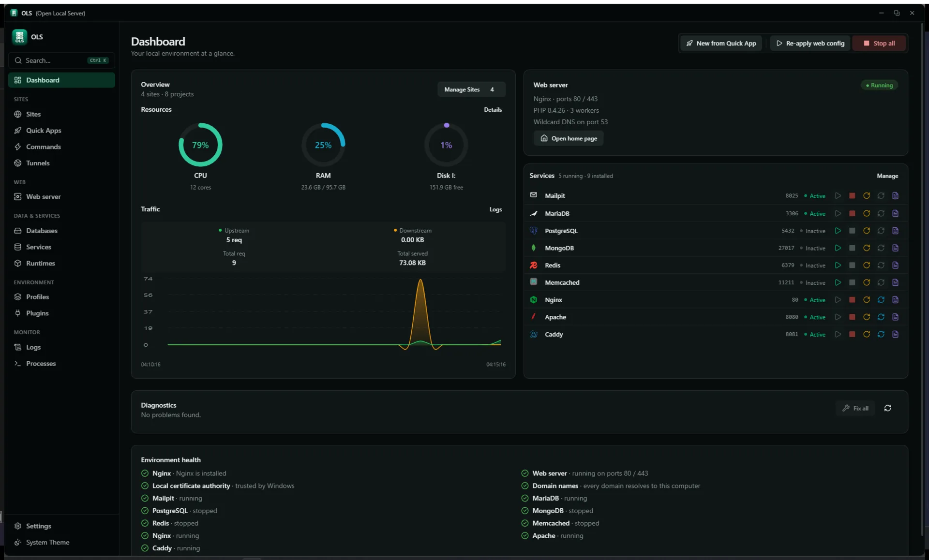929x560 pixels.
Task: Stop the Apache service with its stop icon
Action: [x=852, y=317]
